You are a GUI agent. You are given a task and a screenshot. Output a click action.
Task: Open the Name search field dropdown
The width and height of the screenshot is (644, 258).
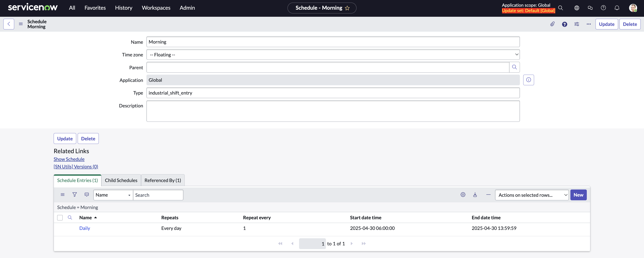click(x=113, y=195)
